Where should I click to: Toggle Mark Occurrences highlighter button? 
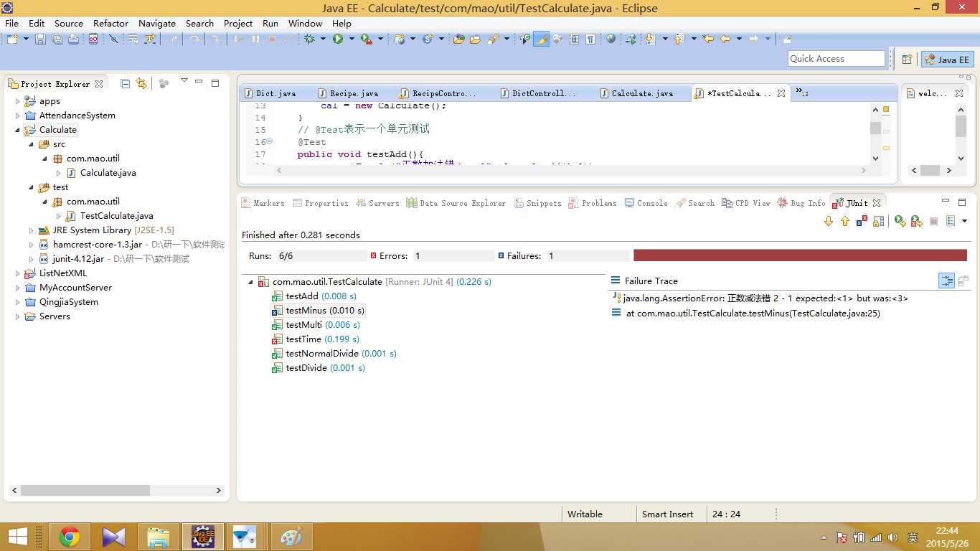542,39
